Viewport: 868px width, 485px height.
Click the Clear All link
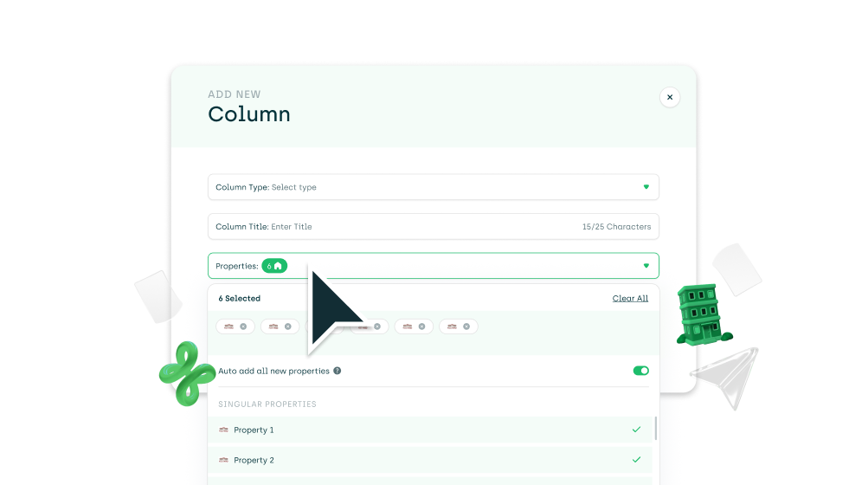click(x=630, y=298)
